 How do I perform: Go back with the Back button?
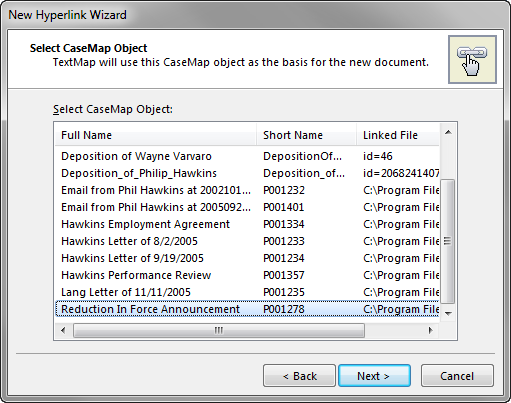(x=299, y=376)
